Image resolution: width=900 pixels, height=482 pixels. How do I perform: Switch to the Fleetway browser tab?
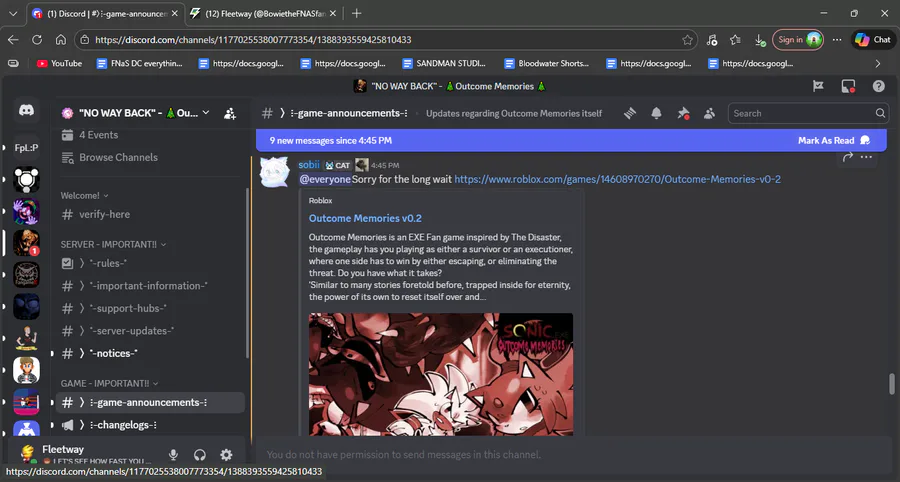pos(263,13)
